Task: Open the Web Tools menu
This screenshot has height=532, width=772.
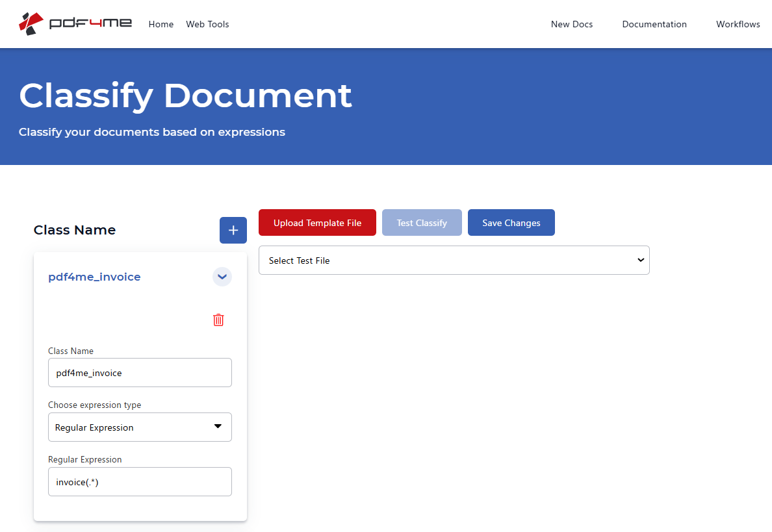Action: pyautogui.click(x=207, y=24)
